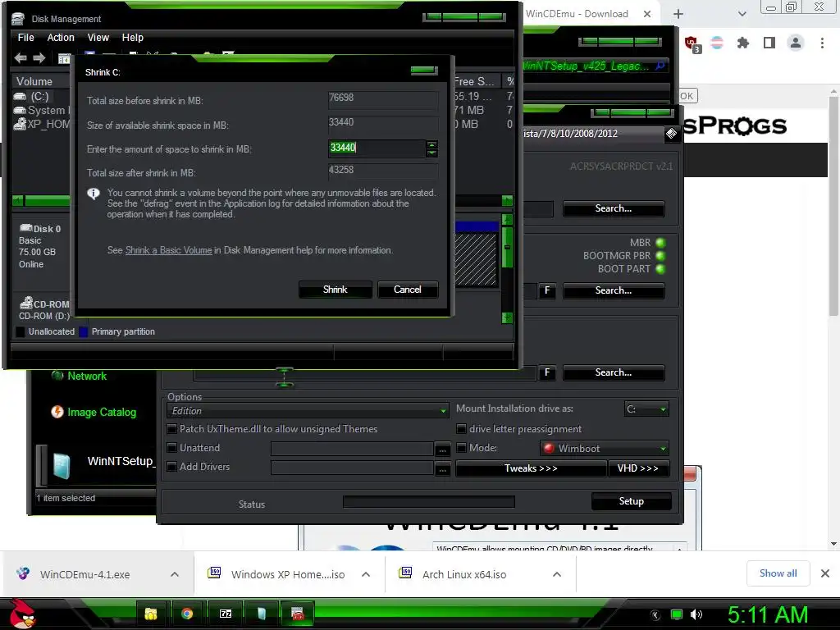Check the Mode checkbox

click(461, 447)
